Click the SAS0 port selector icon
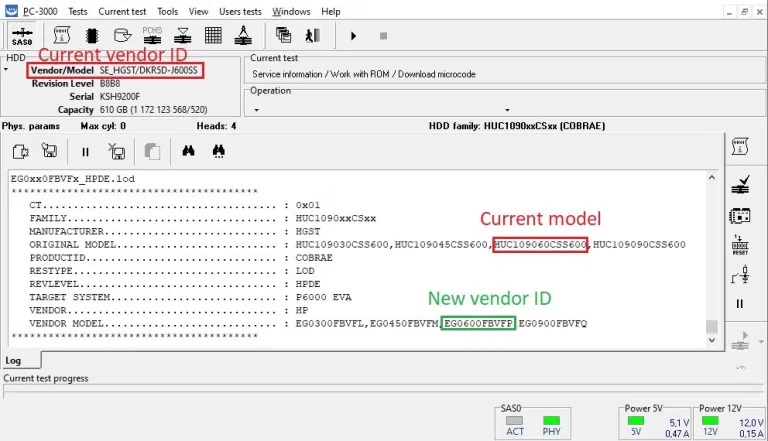The height and width of the screenshot is (441, 768). 21,36
